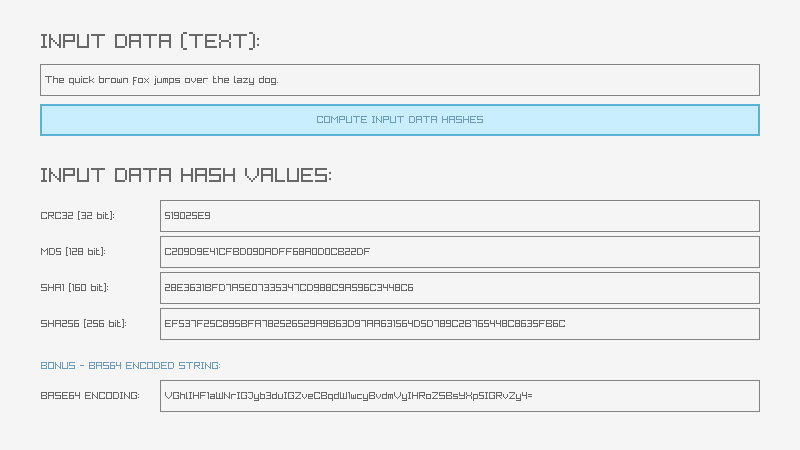
Task: Click the 'SHA1 (160 bit):' label
Action: coord(74,288)
